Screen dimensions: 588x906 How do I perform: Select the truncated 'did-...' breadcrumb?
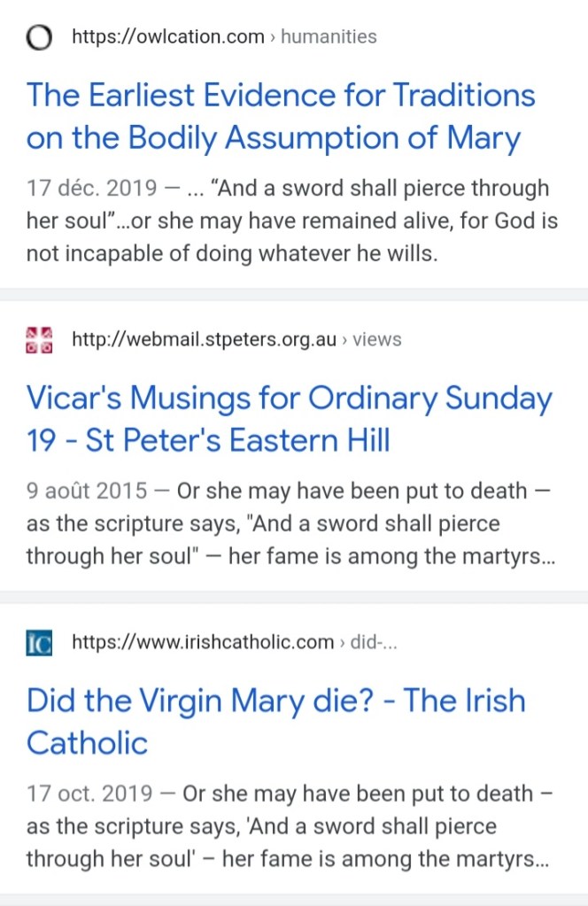(374, 642)
